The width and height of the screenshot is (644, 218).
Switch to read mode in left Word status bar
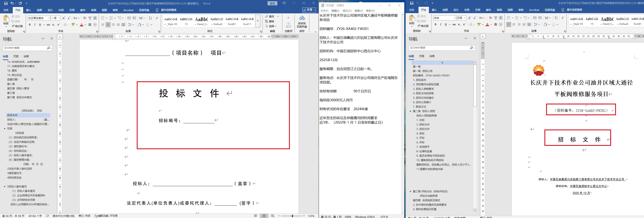click(x=255, y=216)
